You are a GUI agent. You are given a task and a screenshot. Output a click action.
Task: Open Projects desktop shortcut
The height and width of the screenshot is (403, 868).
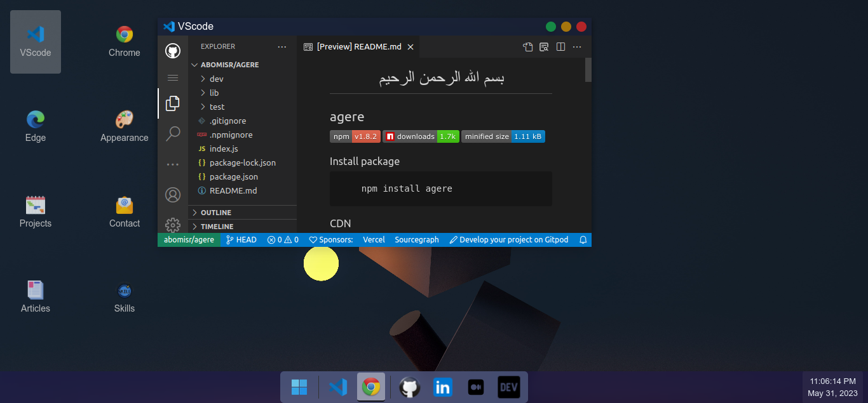pyautogui.click(x=36, y=213)
